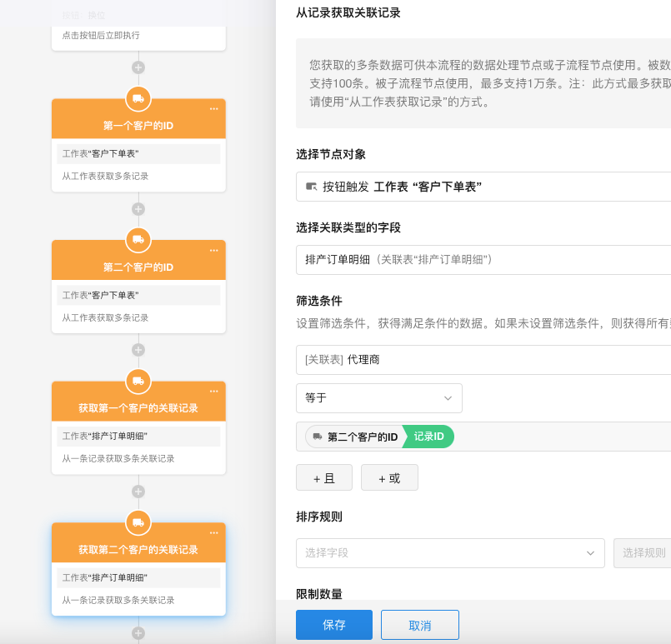Click the 第二个客户的ID 记录ID value tag
This screenshot has height=644, width=671.
pos(380,437)
